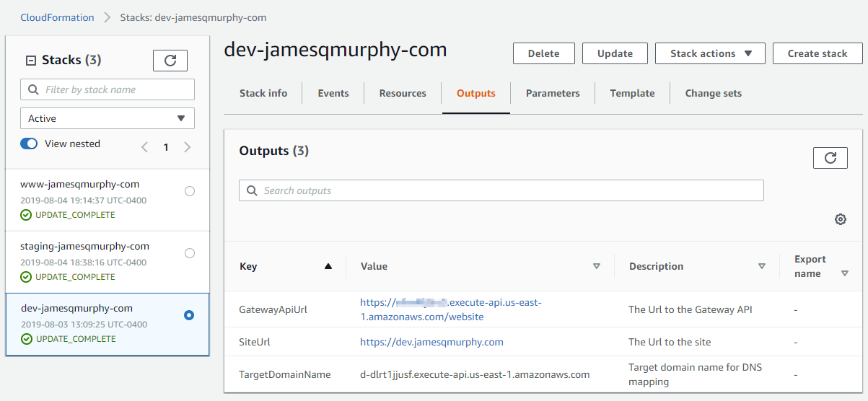The width and height of the screenshot is (868, 401).
Task: Sort by Description column arrow
Action: [x=762, y=266]
